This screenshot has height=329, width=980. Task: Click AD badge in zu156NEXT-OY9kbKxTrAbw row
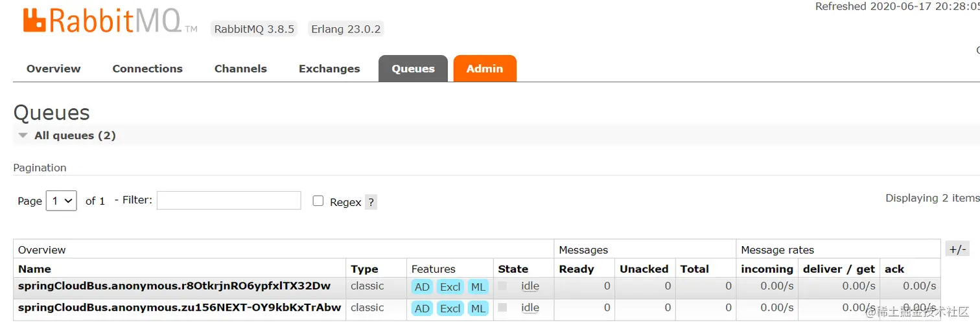point(422,309)
